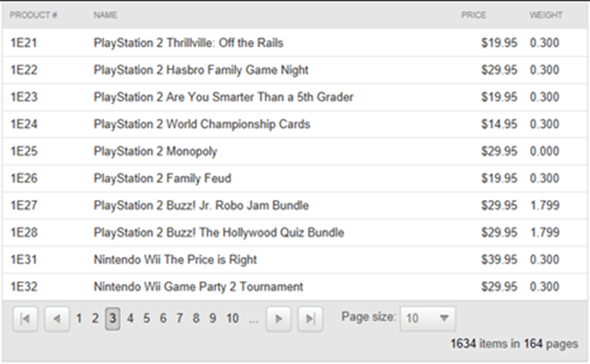The height and width of the screenshot is (364, 590).
Task: Click PlayStation 2 Are You Smarter Than a 5th Grader
Action: coord(223,97)
